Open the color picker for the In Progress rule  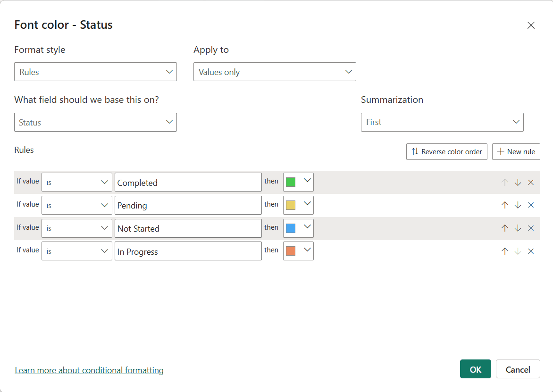click(298, 251)
